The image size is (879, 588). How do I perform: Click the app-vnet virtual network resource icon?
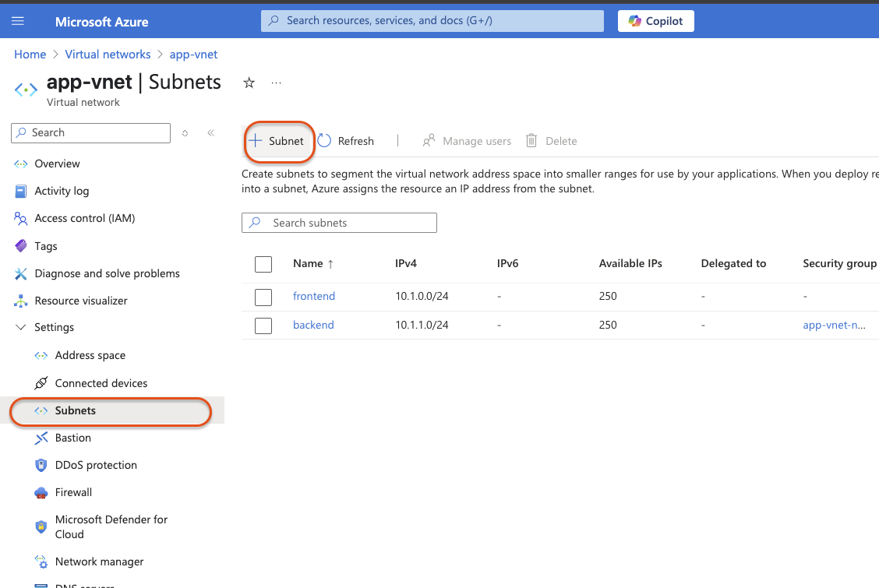26,90
